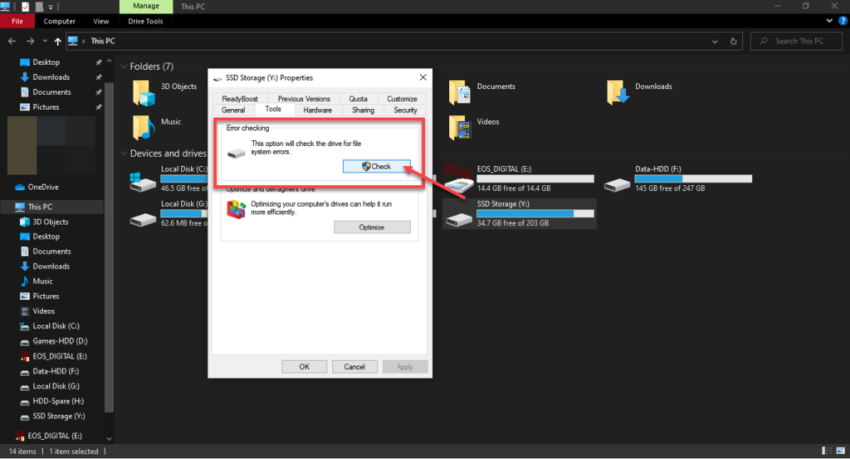The width and height of the screenshot is (850, 459).
Task: Select OneDrive in the navigation pane
Action: (43, 187)
